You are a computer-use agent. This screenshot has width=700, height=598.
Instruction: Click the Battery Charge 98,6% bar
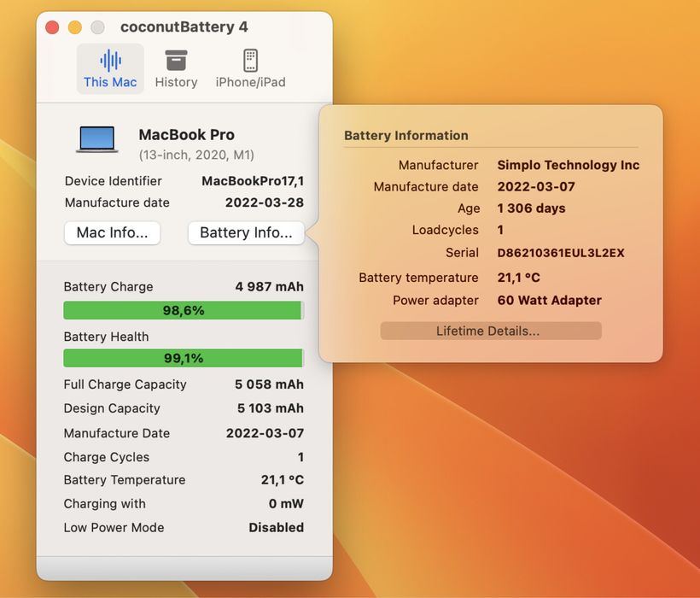pos(184,310)
